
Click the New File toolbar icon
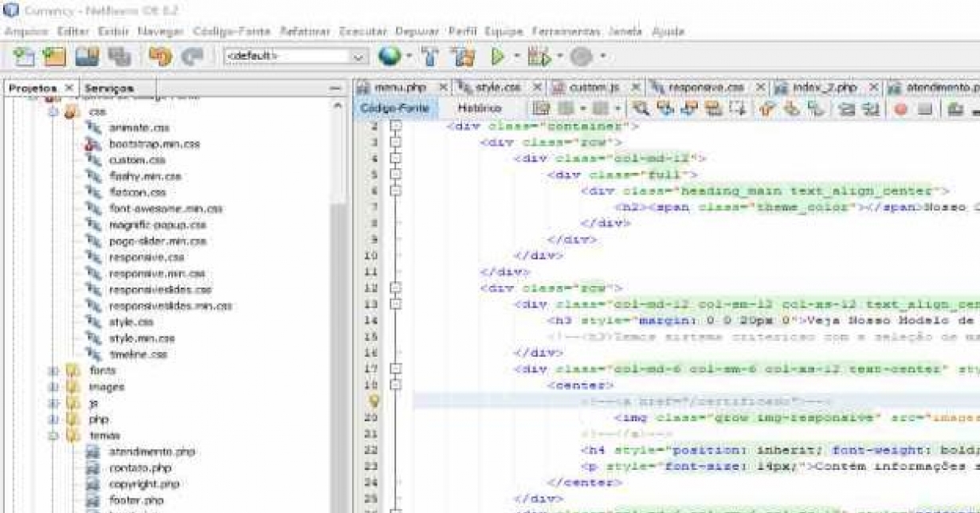click(25, 57)
